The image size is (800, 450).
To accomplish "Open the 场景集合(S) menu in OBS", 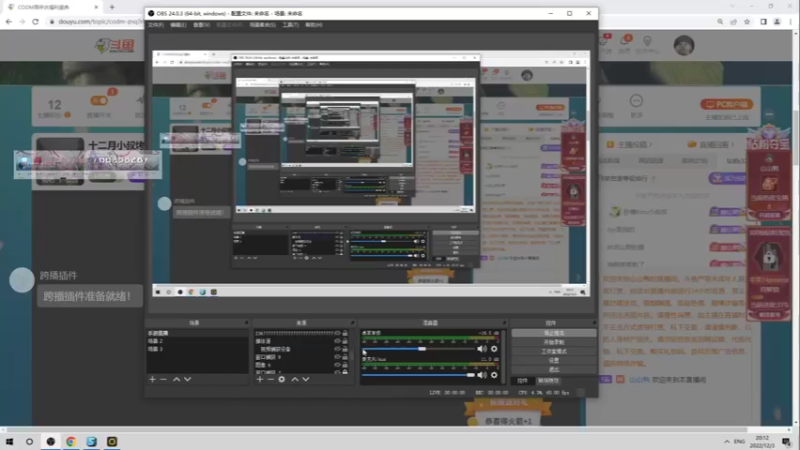I will click(262, 25).
